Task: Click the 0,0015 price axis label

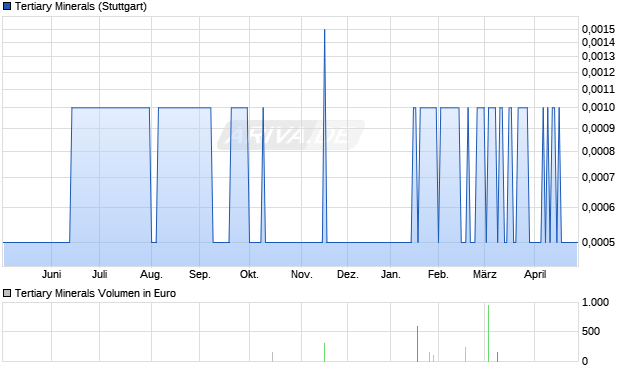Action: 598,29
